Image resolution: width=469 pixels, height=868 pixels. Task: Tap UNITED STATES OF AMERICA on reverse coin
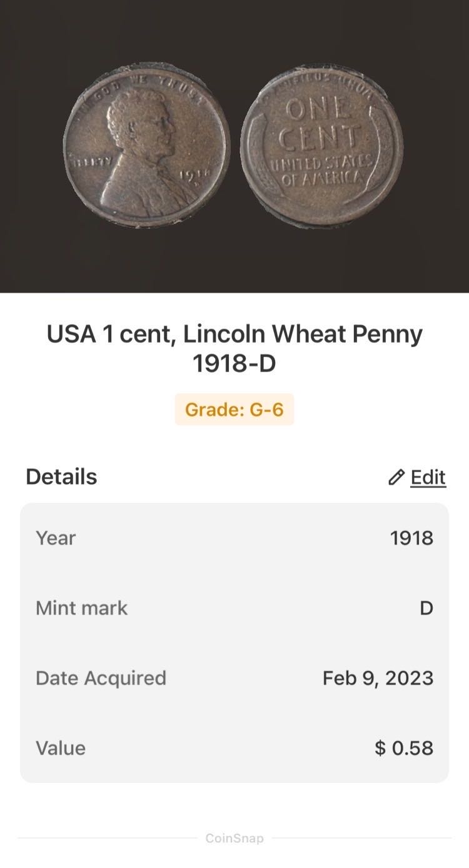point(321,170)
